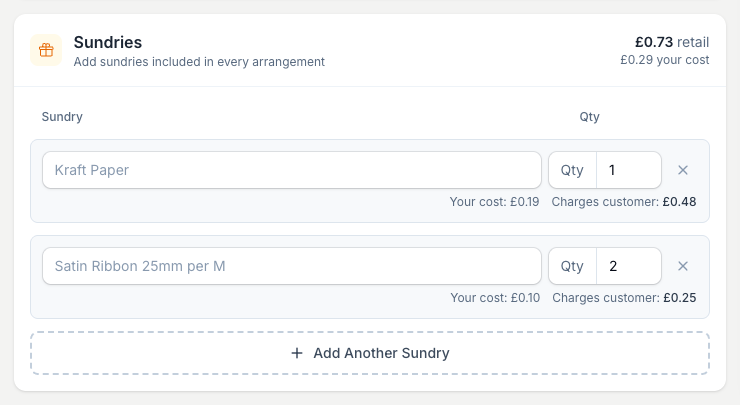Click the orange gift box Sundries icon
740x405 pixels.
tap(46, 50)
